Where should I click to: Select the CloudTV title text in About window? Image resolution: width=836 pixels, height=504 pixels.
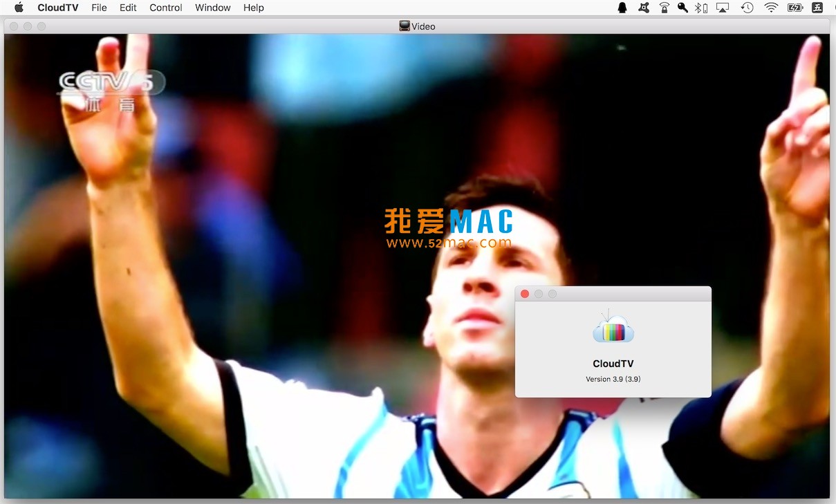coord(613,363)
